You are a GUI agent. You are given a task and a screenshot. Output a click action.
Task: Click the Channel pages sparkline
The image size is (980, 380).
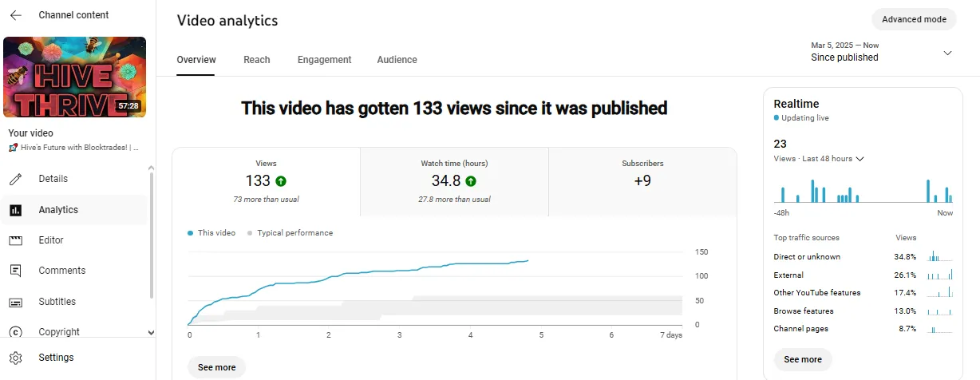click(940, 329)
